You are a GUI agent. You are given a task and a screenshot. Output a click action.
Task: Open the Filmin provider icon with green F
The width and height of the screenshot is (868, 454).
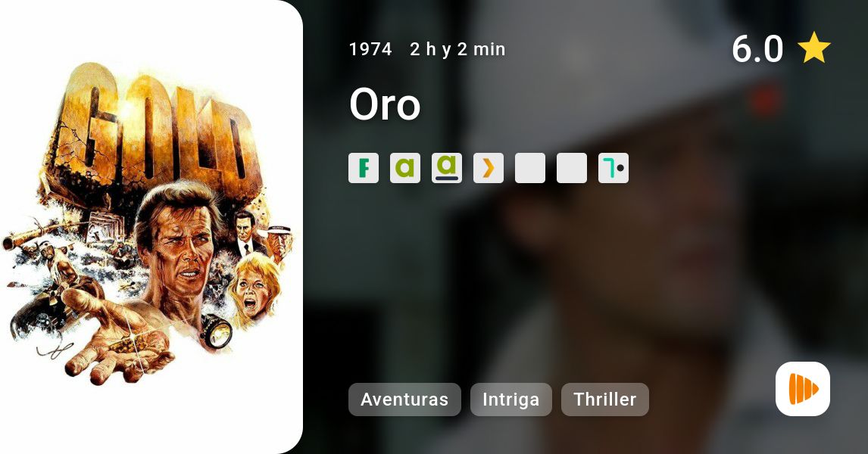click(364, 168)
